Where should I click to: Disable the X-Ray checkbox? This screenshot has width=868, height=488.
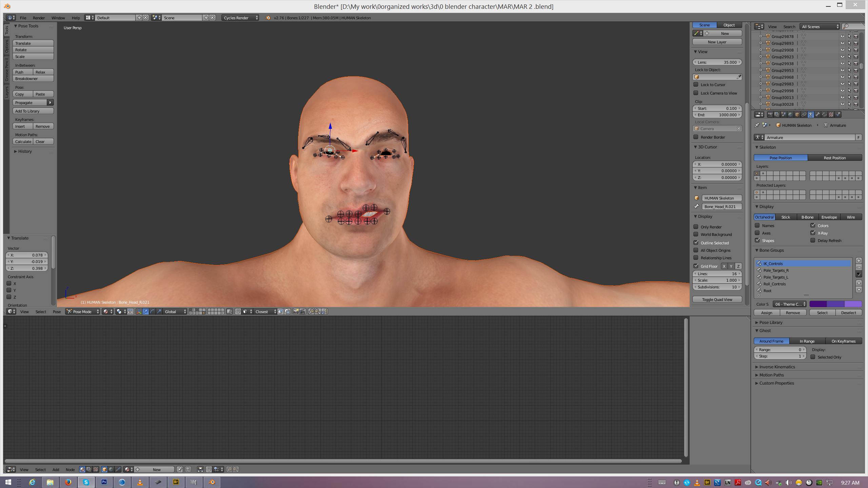point(813,233)
